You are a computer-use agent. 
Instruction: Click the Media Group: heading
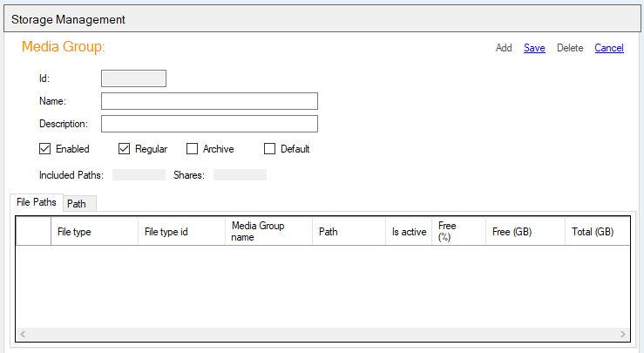tap(64, 47)
